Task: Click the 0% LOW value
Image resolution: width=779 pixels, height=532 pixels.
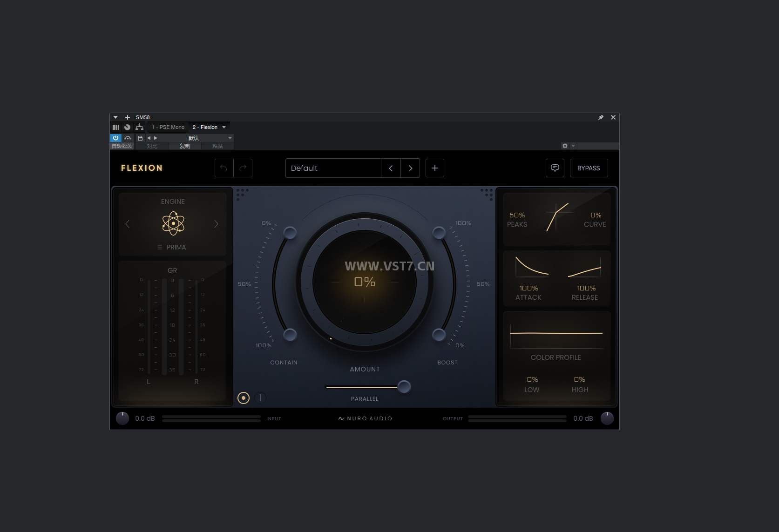Action: [532, 379]
